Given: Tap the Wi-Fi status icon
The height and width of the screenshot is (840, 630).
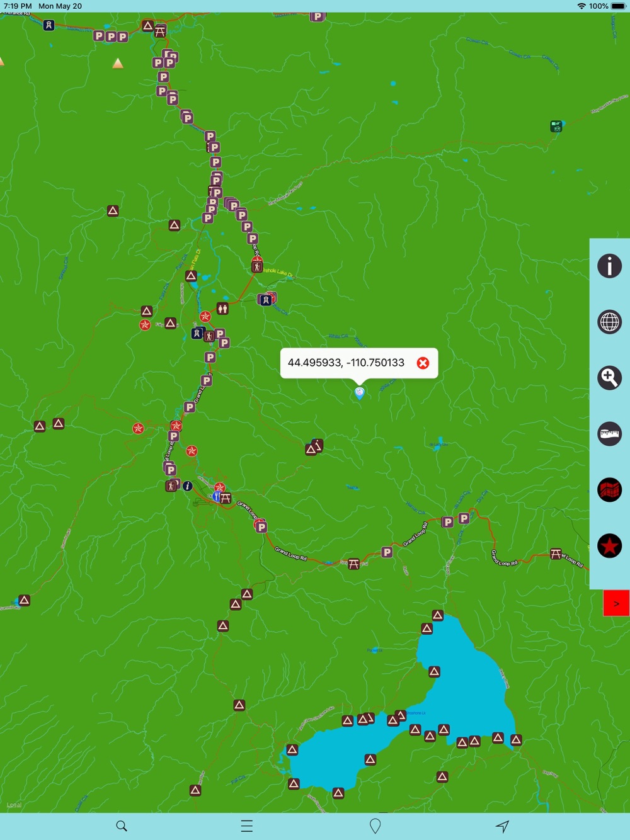Looking at the screenshot, I should pos(581,6).
